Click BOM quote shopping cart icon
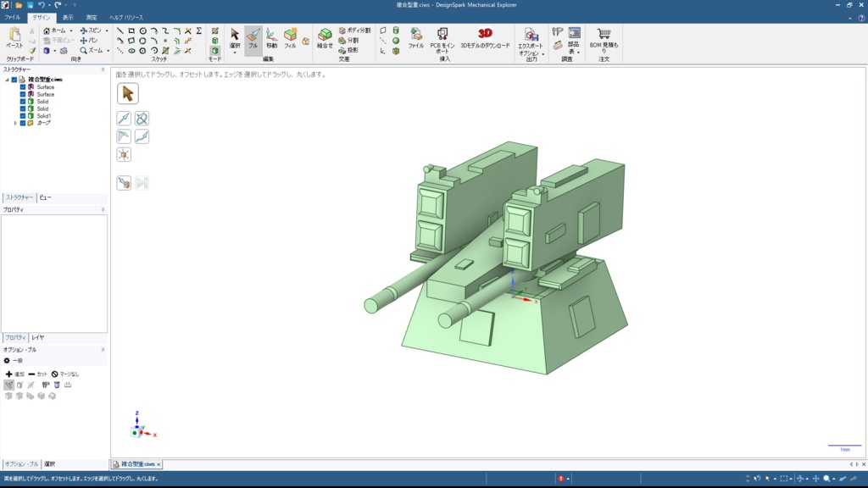The image size is (868, 488). [x=604, y=34]
